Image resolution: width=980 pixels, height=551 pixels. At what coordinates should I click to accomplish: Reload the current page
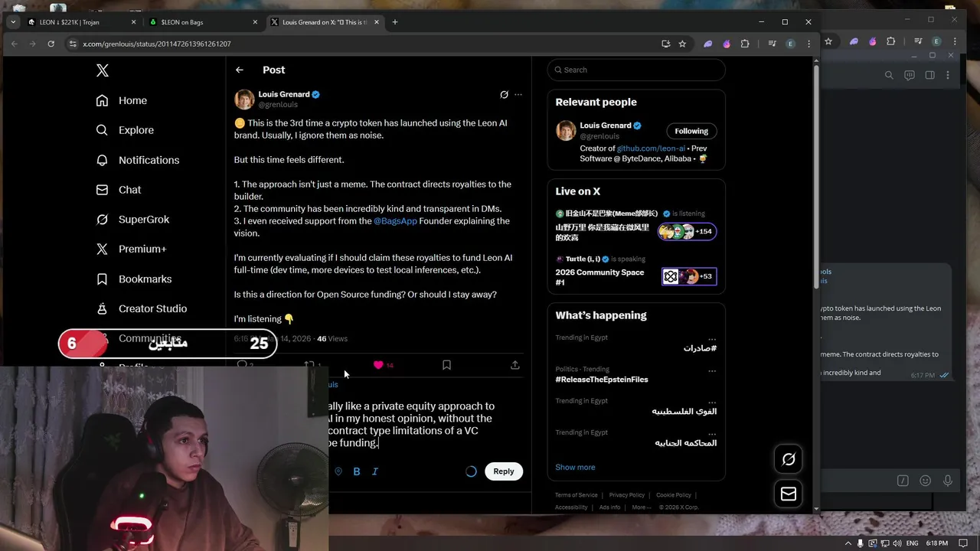click(x=51, y=44)
